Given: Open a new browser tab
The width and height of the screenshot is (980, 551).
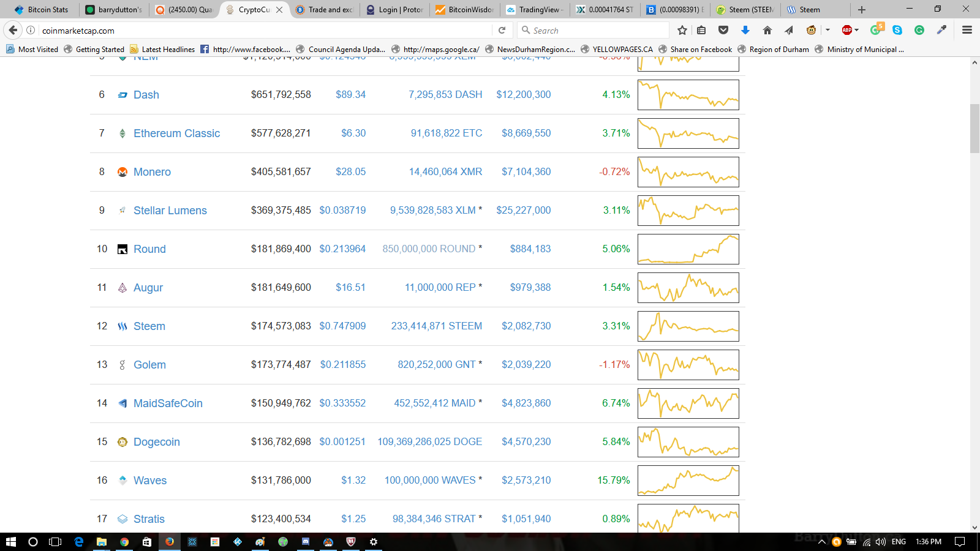Looking at the screenshot, I should (862, 10).
